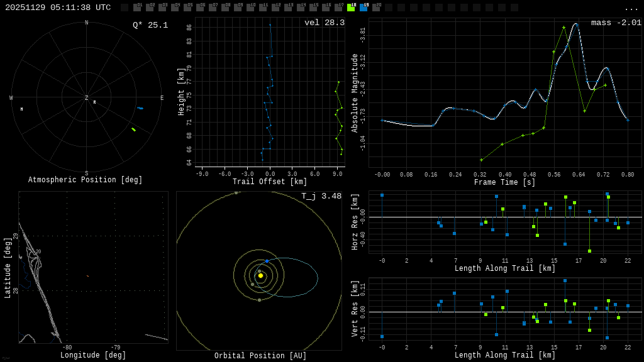The image size is (644, 362).
Task: Click the yellow Sun marker in orbital plot
Action: tap(260, 275)
